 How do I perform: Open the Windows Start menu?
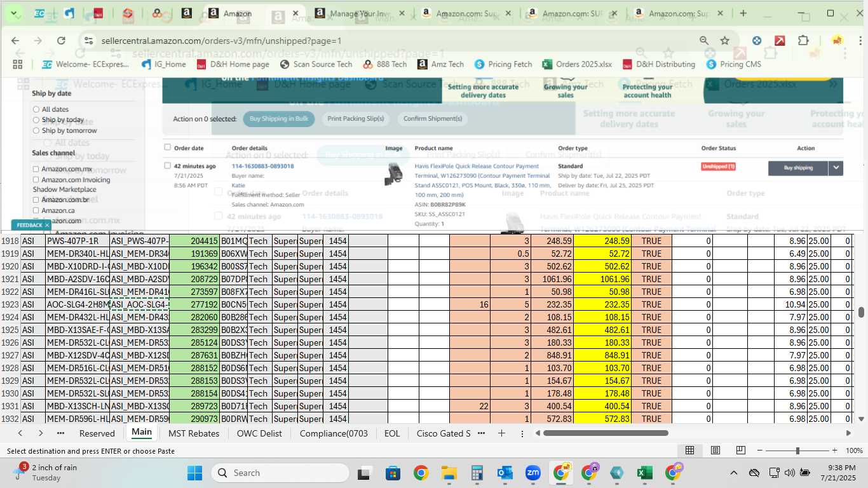194,473
